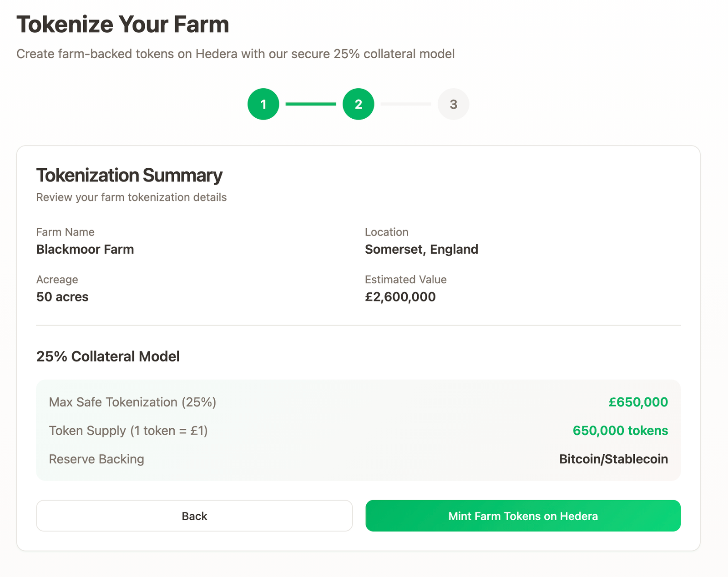Click the gray connector between steps 2 and 3
This screenshot has width=728, height=577.
coord(406,104)
